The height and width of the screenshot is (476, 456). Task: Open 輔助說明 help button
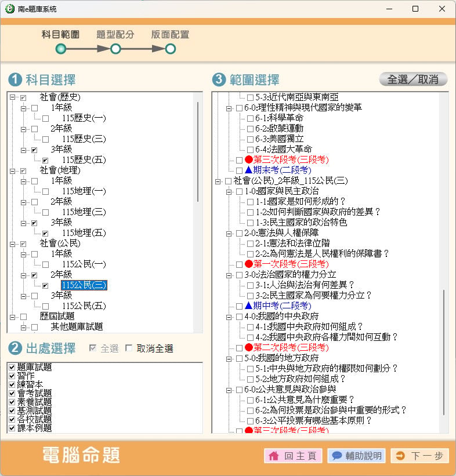(356, 456)
